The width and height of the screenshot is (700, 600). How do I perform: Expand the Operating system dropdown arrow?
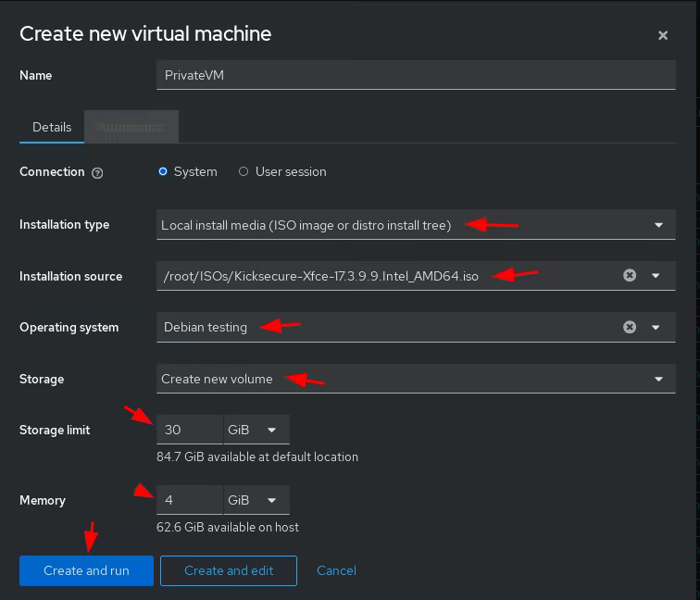[656, 327]
